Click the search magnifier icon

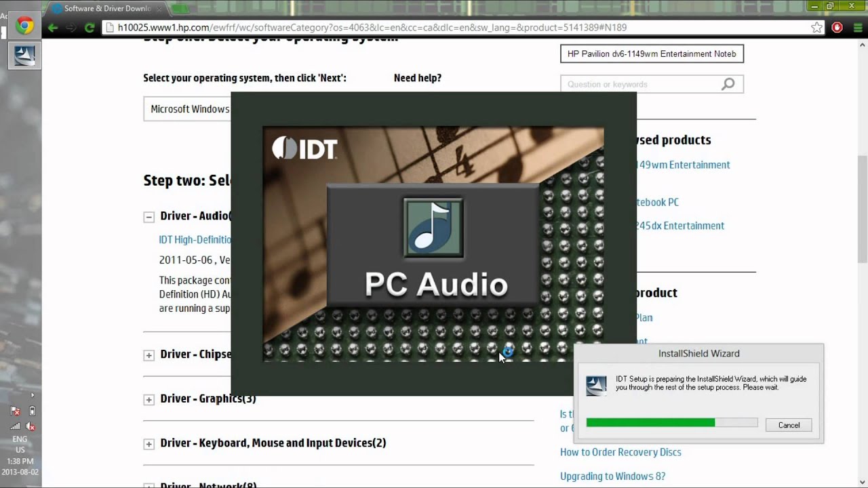click(728, 84)
